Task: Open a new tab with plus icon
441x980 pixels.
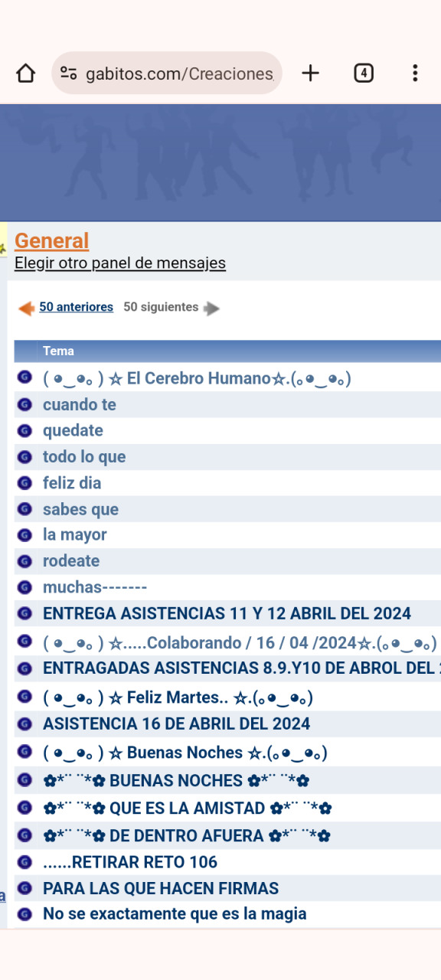Action: [310, 73]
